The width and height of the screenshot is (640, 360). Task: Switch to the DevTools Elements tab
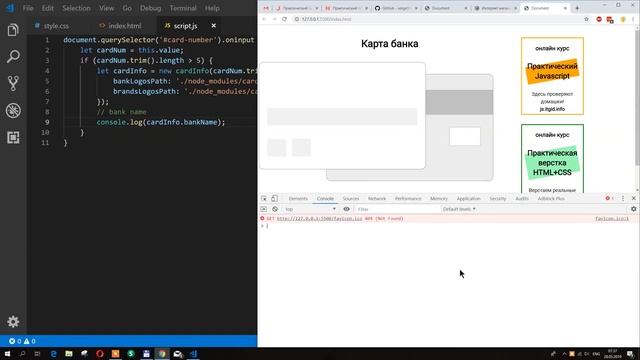[x=298, y=198]
